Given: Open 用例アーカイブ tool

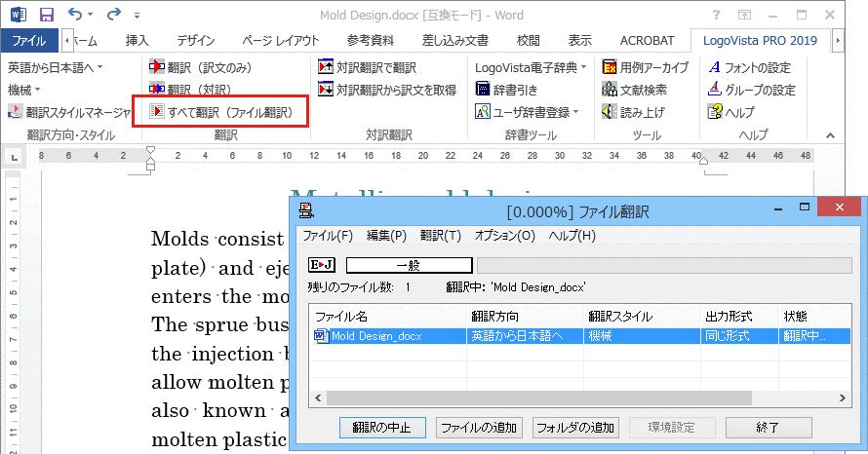Looking at the screenshot, I should pyautogui.click(x=646, y=67).
